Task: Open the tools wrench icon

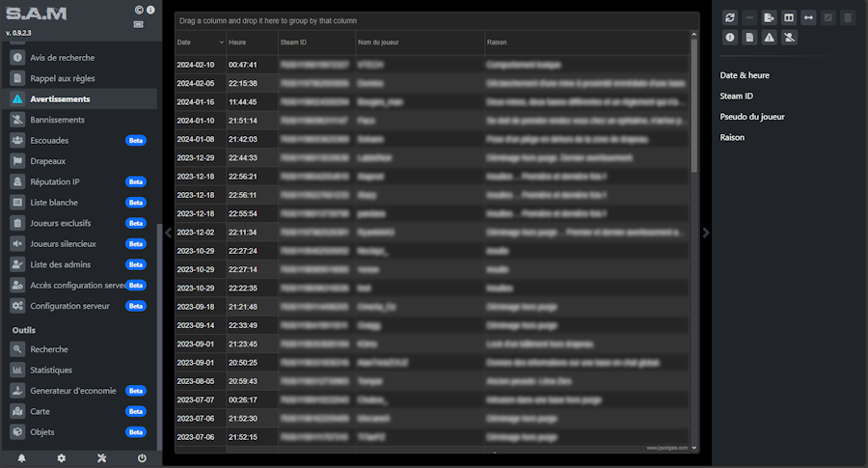Action: click(x=101, y=458)
